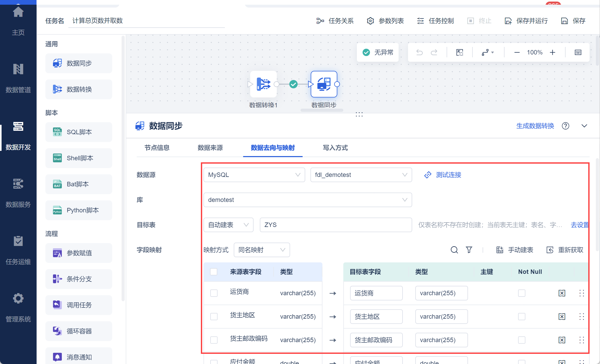This screenshot has height=364, width=600.
Task: Click the help question mark icon
Action: (565, 126)
